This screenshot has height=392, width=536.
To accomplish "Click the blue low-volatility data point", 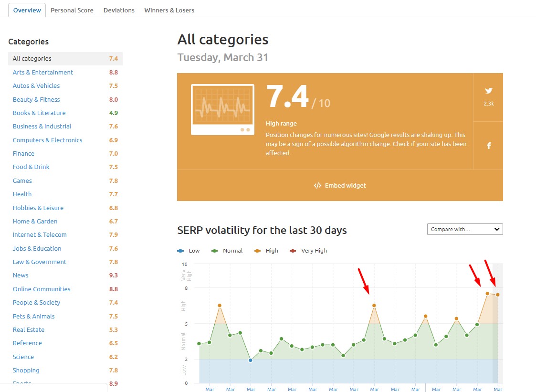I will point(251,360).
